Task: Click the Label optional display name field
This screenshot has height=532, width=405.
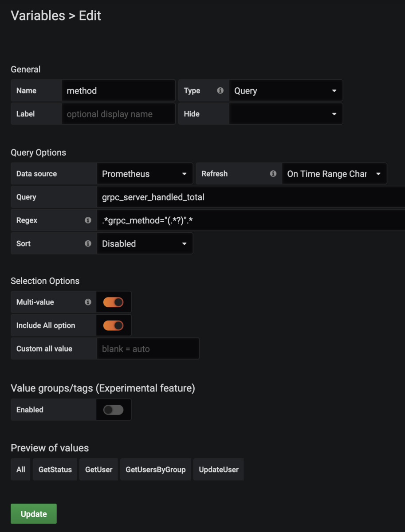Action: (x=118, y=114)
